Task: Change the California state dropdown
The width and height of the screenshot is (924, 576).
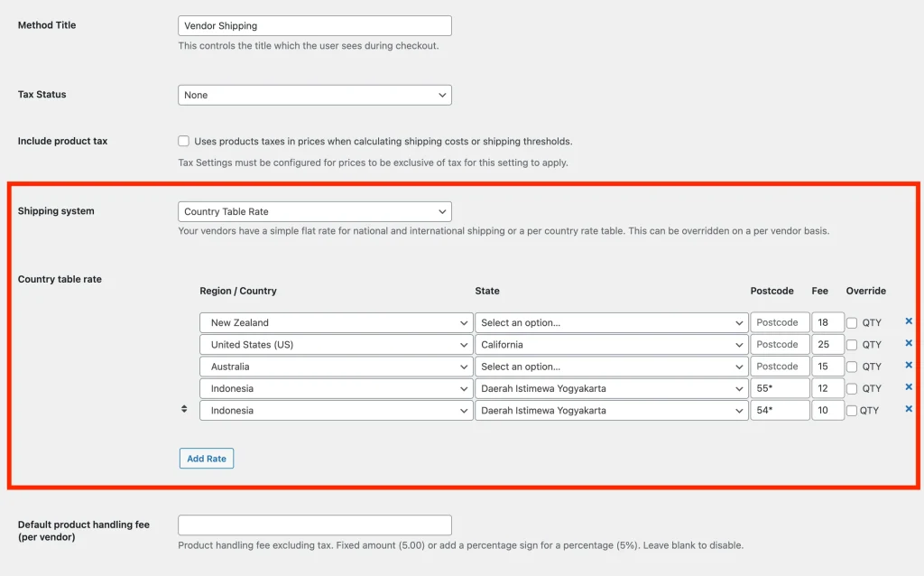Action: click(x=610, y=344)
